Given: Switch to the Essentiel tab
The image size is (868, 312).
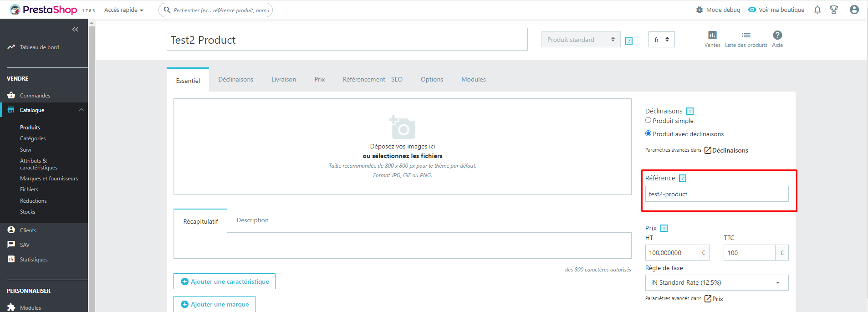Looking at the screenshot, I should point(188,80).
